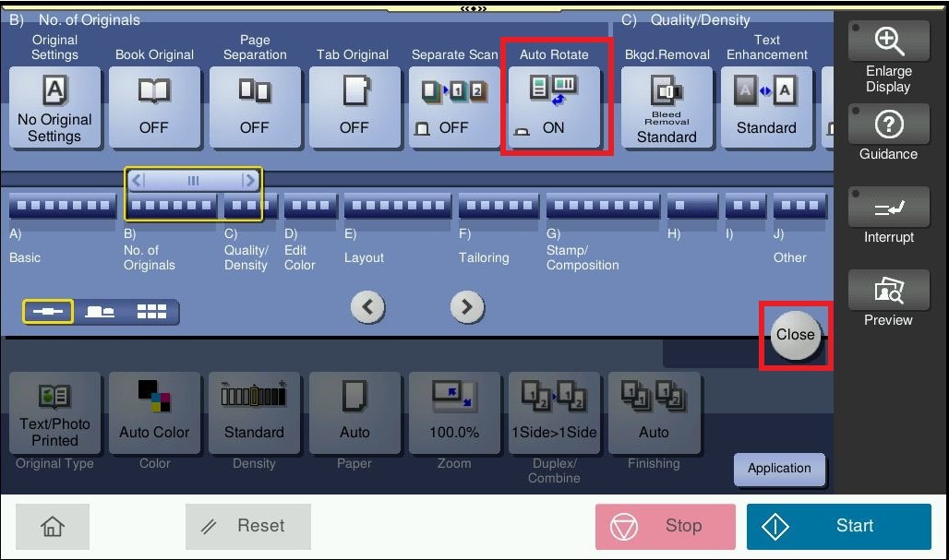Open the Original Settings button
This screenshot has width=949, height=560.
[54, 108]
